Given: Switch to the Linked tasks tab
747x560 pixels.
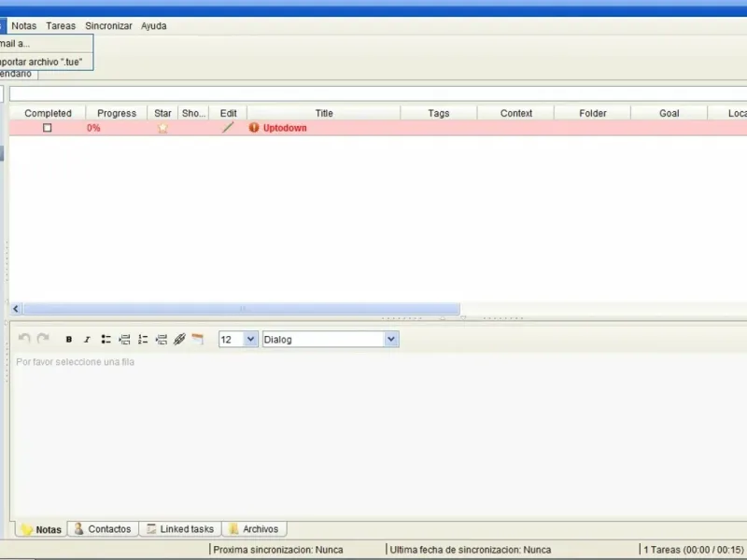Looking at the screenshot, I should [x=180, y=529].
